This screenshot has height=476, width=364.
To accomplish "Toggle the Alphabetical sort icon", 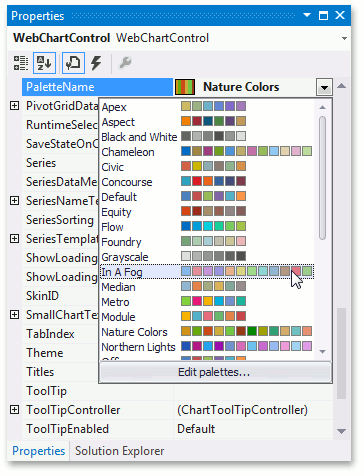I will click(44, 63).
